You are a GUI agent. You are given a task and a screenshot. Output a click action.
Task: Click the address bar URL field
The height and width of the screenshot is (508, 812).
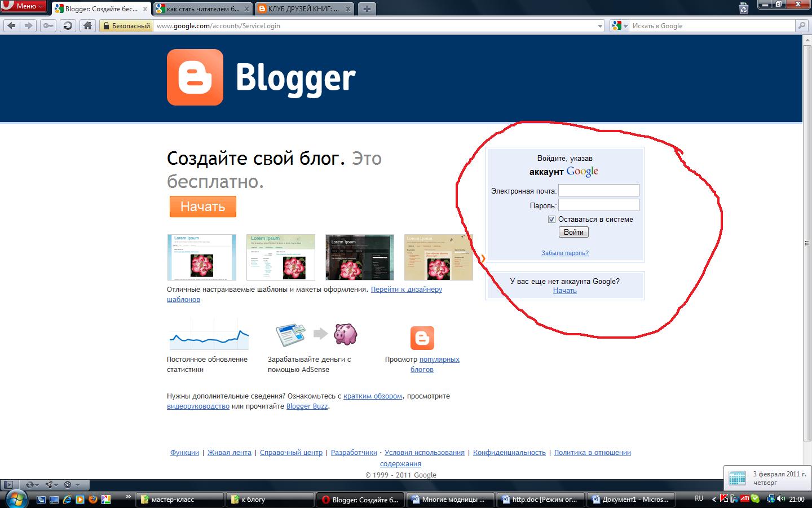[x=374, y=26]
